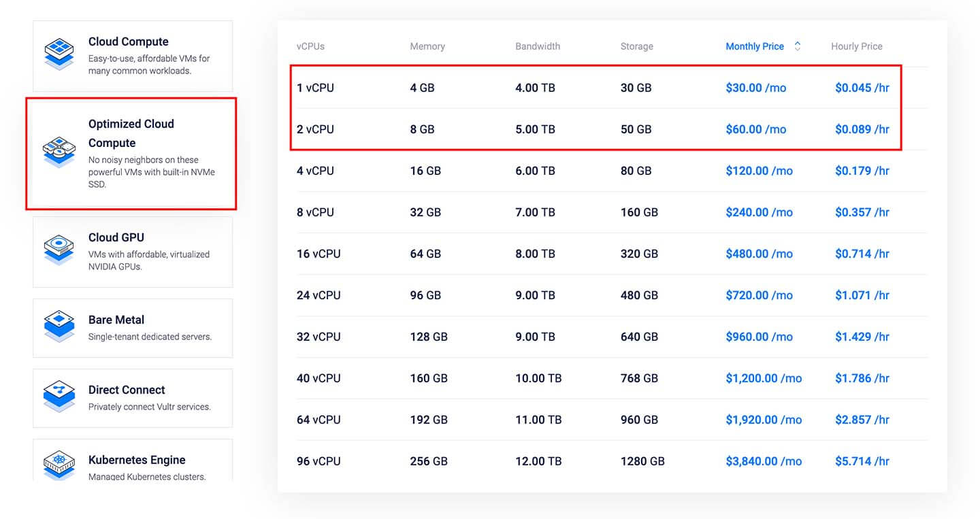The height and width of the screenshot is (519, 980).
Task: Select the 96 vCPU plan cell
Action: click(318, 461)
